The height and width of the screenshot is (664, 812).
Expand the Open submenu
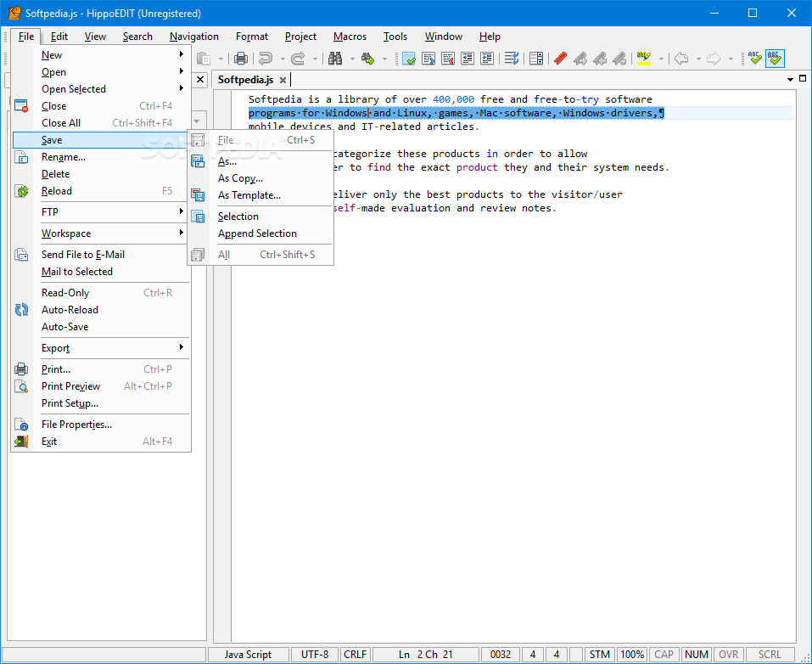click(x=101, y=72)
